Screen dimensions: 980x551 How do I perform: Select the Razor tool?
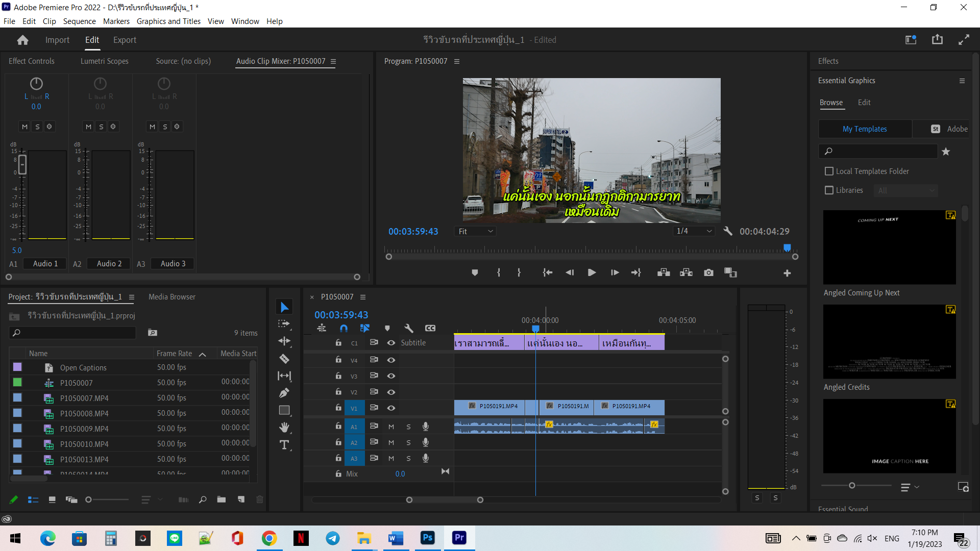pos(284,359)
